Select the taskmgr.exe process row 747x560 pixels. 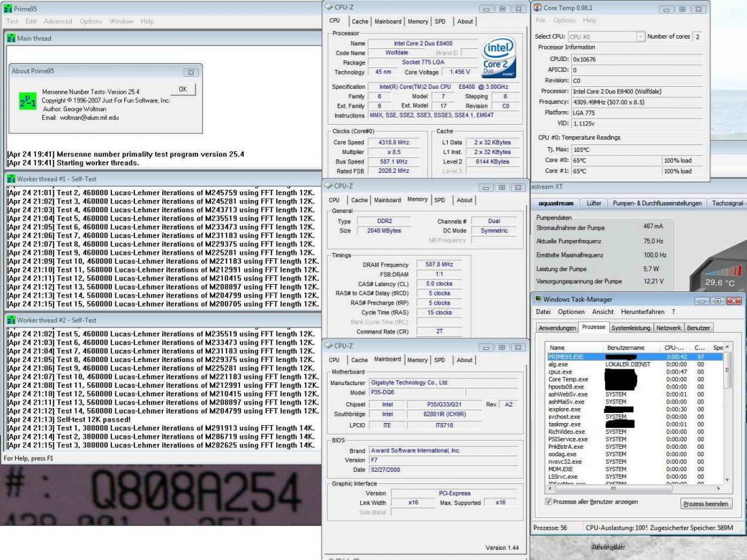pyautogui.click(x=634, y=424)
